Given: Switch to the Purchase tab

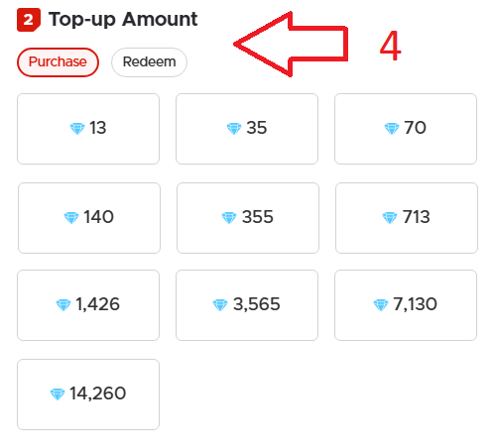Looking at the screenshot, I should (58, 62).
